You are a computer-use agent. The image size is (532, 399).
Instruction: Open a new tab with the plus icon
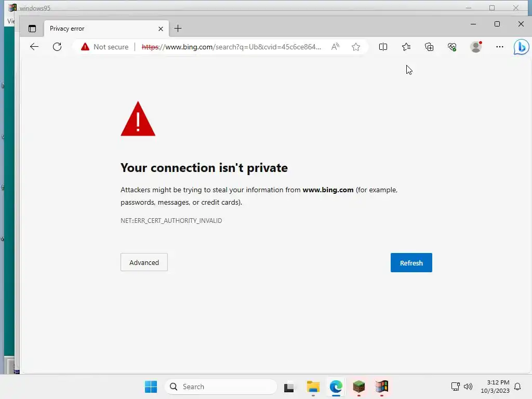click(178, 29)
